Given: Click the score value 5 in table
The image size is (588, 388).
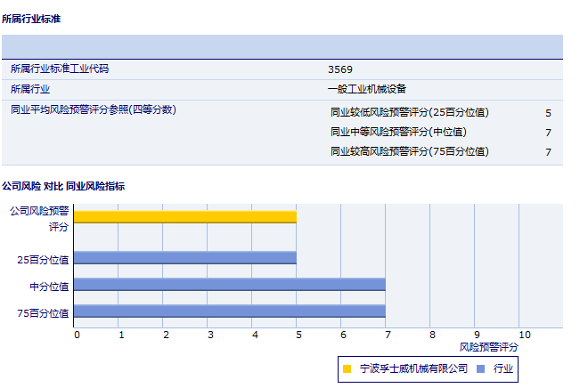Looking at the screenshot, I should pos(548,113).
